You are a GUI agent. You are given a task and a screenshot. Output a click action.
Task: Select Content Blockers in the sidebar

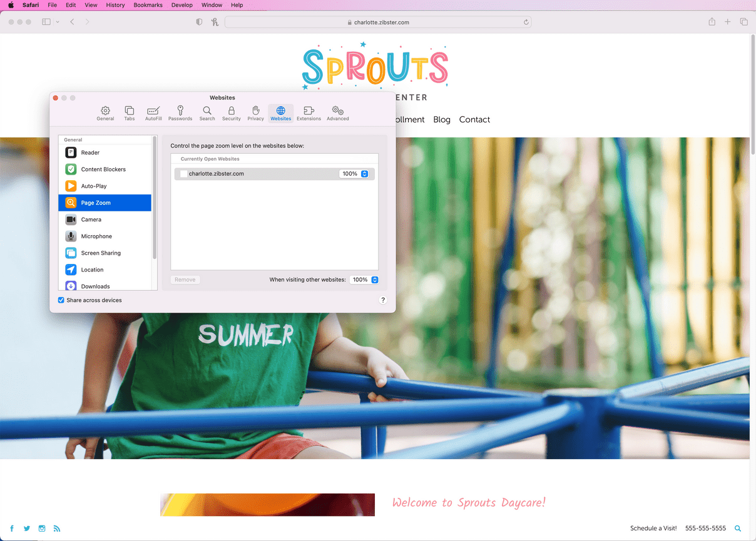coord(103,169)
